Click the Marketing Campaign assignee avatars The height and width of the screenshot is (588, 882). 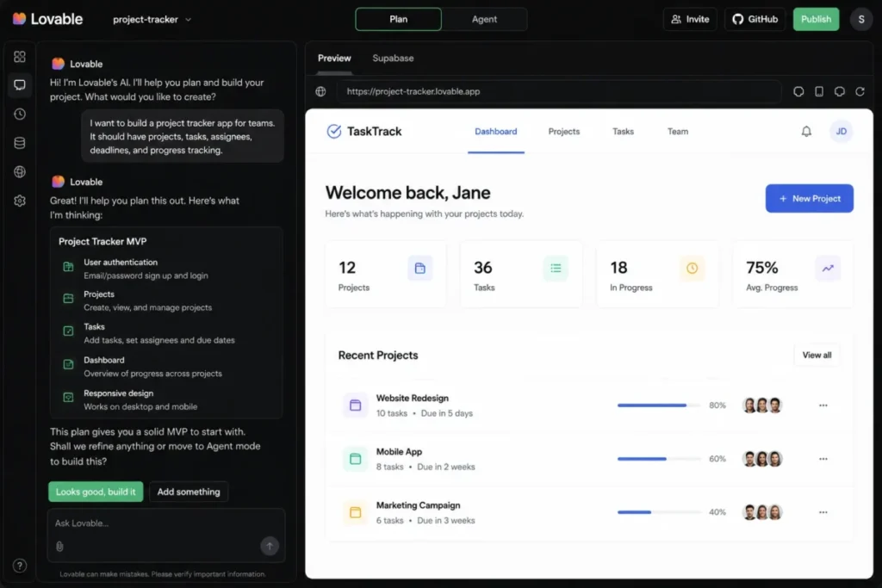pos(761,512)
